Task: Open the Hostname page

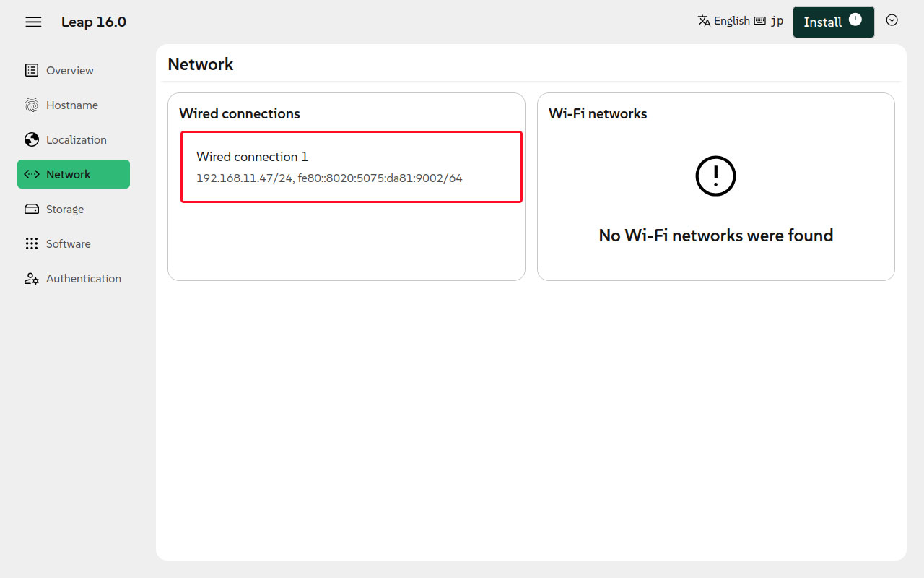Action: coord(72,105)
